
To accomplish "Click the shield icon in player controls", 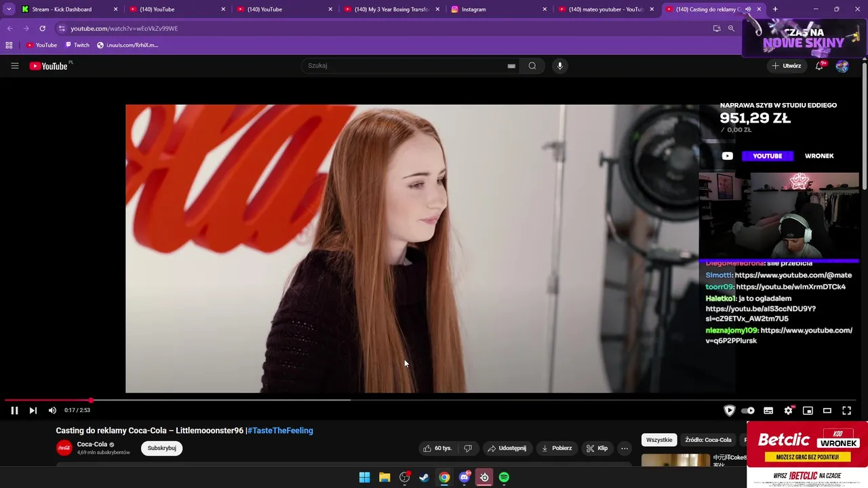I will coord(730,410).
